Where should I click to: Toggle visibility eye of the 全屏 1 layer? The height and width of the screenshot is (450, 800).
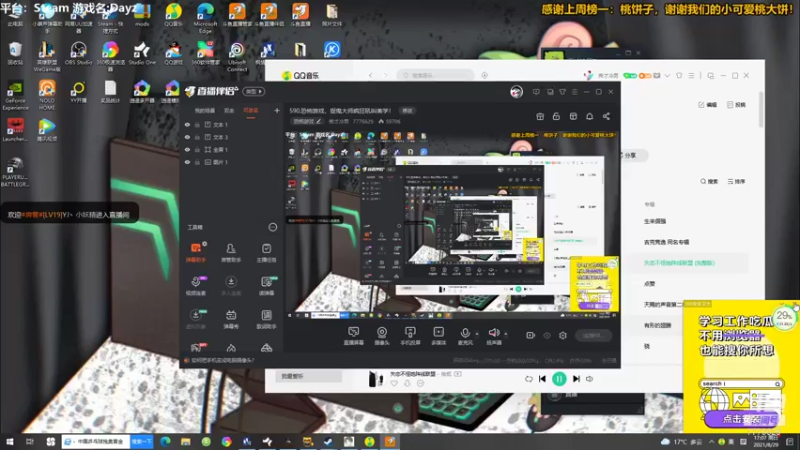(x=187, y=149)
